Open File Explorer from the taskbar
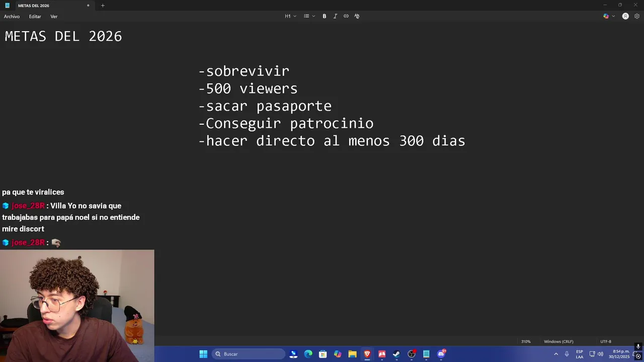Screen dimensions: 644x362 coord(352,354)
